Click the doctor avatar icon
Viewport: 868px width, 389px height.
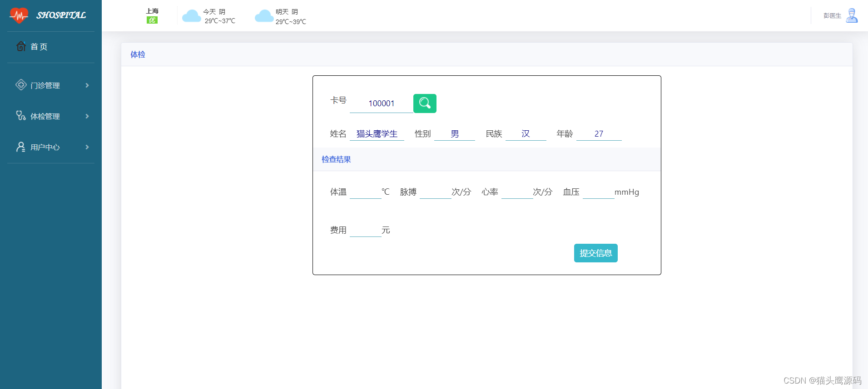[x=852, y=15]
